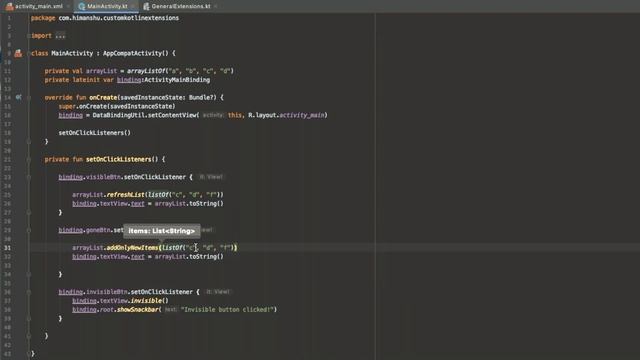The width and height of the screenshot is (640, 360).
Task: Click setContentView on line 16
Action: tap(172, 115)
